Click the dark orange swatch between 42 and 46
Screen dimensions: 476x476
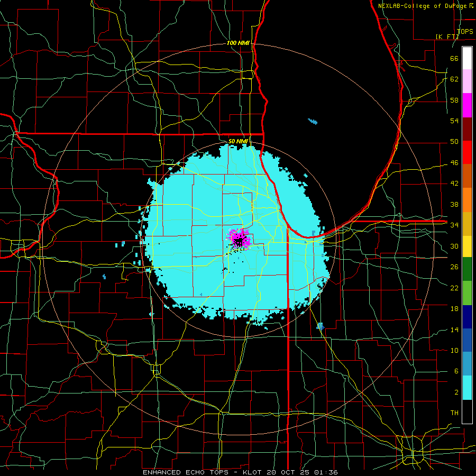pos(467,176)
